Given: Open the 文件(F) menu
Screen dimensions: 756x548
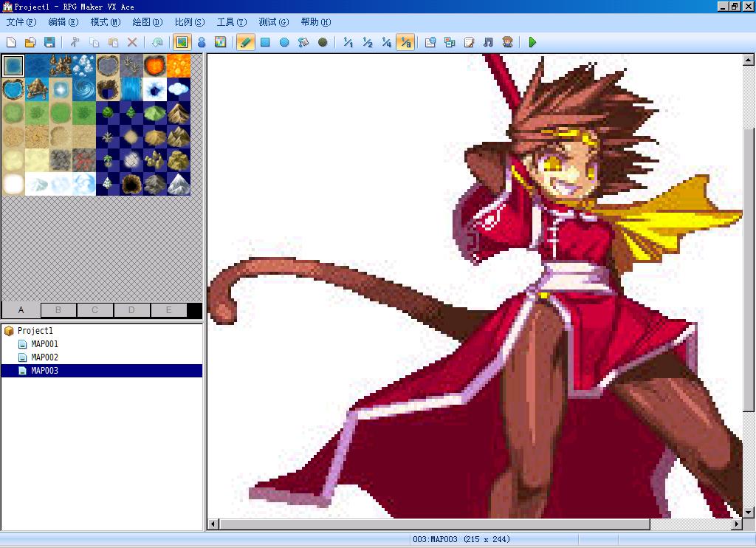Looking at the screenshot, I should pyautogui.click(x=21, y=22).
